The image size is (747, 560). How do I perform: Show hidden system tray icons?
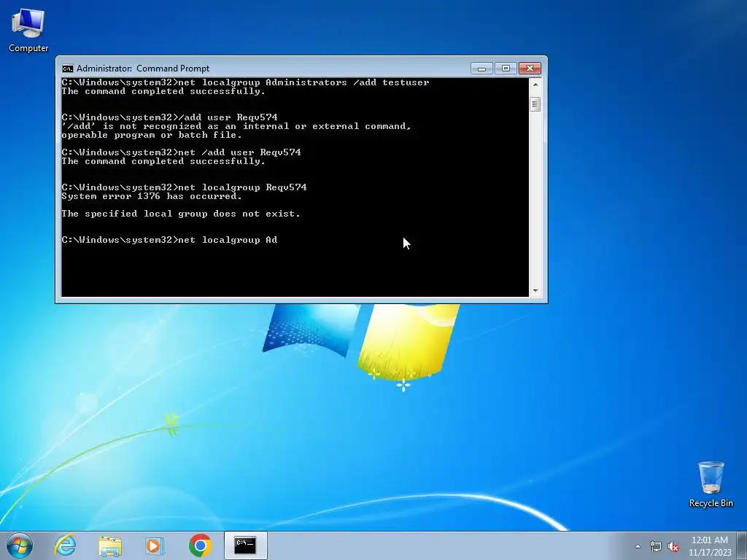click(638, 546)
